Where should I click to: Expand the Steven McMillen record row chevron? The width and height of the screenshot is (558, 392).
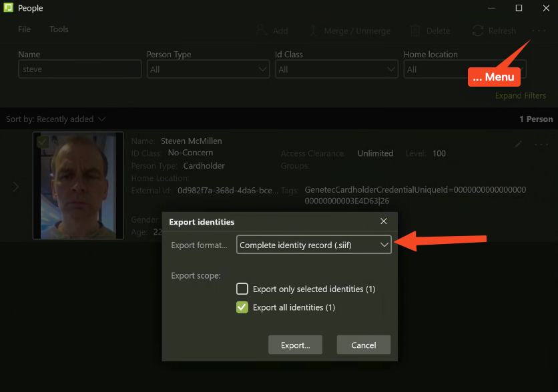point(16,187)
